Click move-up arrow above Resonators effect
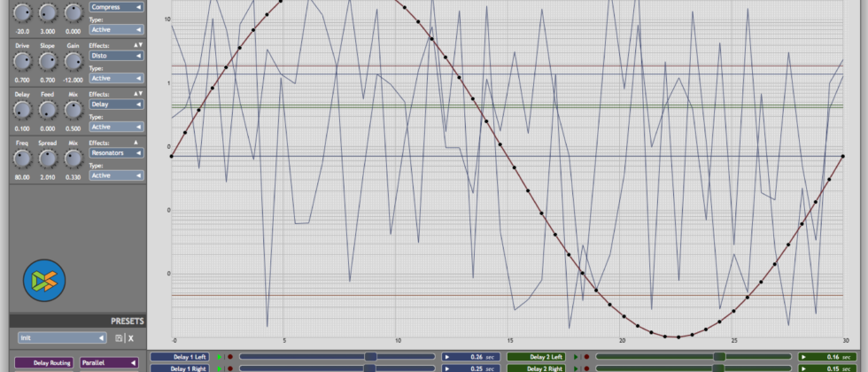This screenshot has width=868, height=372. coord(136,143)
